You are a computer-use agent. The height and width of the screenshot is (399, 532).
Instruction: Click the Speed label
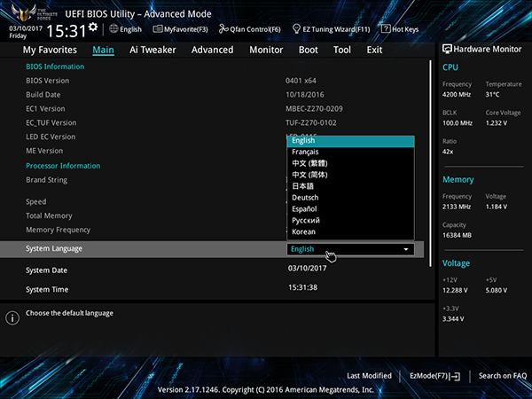pos(36,202)
